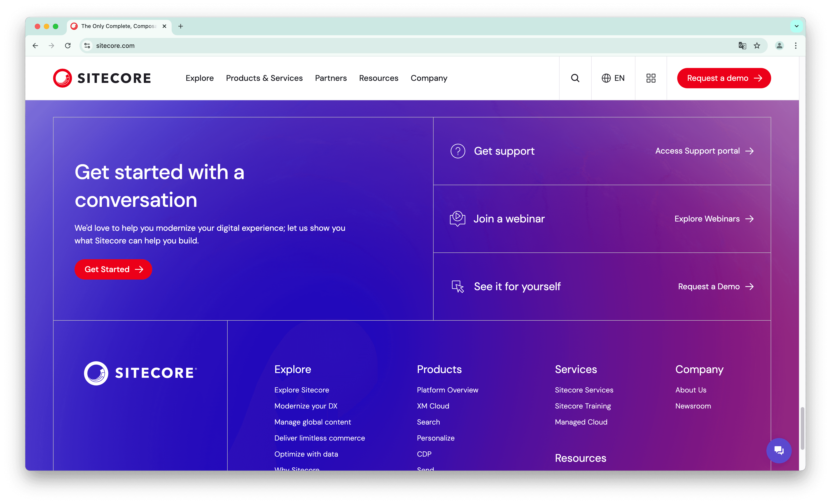Open the Explore Sitecore footer link
This screenshot has width=831, height=504.
tap(301, 390)
